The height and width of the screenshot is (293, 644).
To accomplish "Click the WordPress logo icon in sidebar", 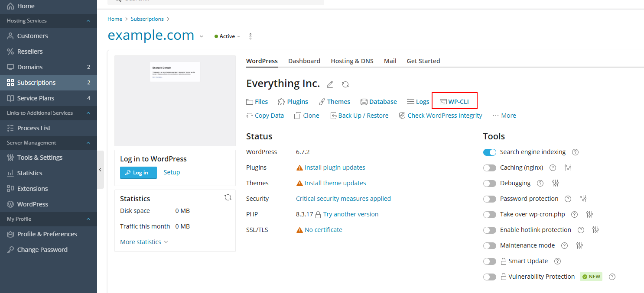I will 10,204.
